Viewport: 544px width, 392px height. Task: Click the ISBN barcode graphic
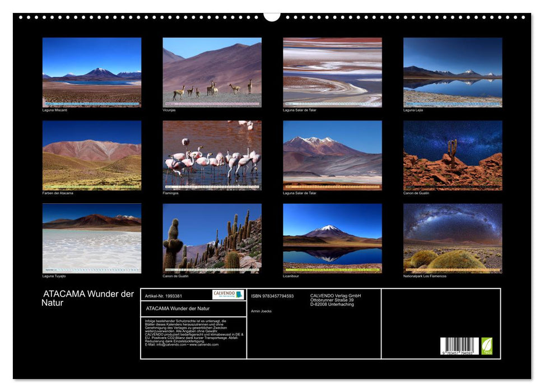click(458, 345)
